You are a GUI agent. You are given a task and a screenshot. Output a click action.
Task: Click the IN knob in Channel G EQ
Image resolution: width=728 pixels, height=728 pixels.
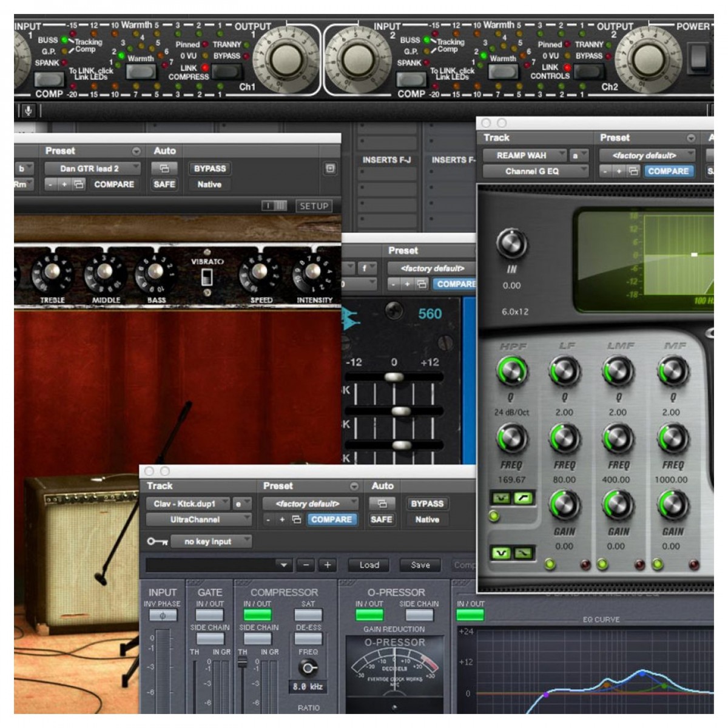click(x=511, y=244)
